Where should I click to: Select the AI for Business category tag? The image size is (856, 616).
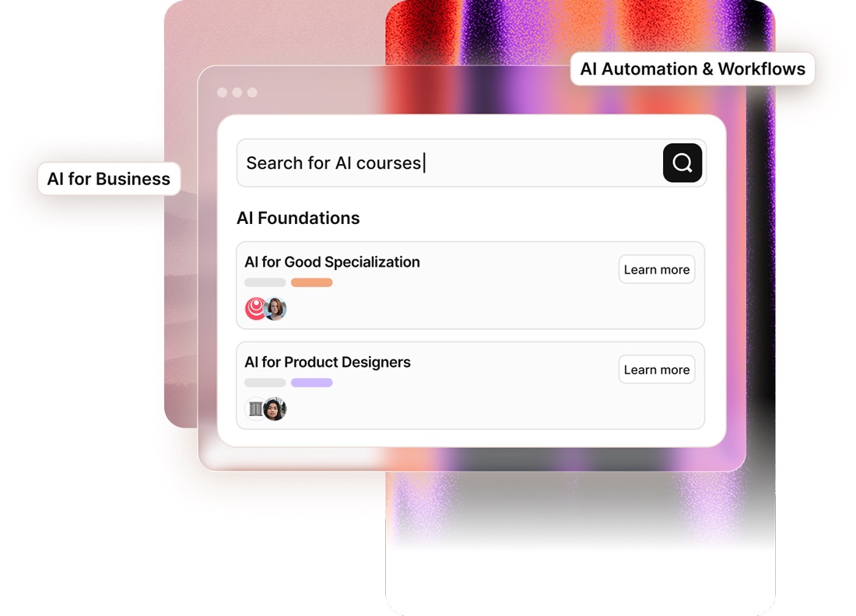tap(109, 178)
